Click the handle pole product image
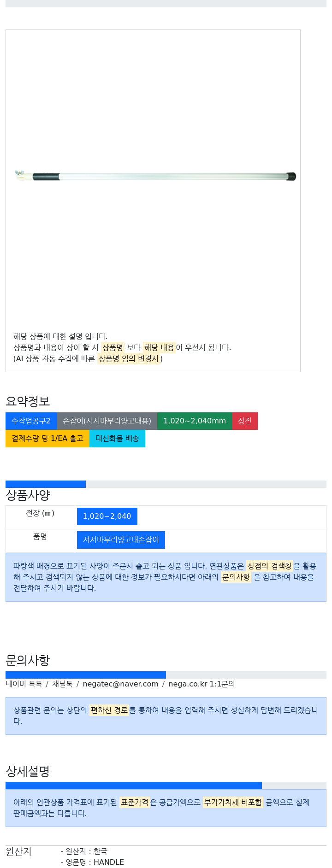This screenshot has width=332, height=868. [155, 176]
